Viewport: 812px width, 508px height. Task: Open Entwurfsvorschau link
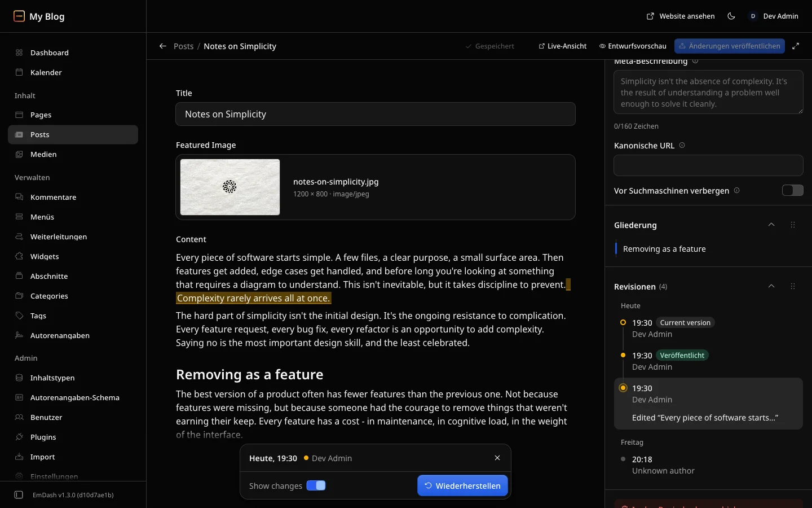[633, 46]
